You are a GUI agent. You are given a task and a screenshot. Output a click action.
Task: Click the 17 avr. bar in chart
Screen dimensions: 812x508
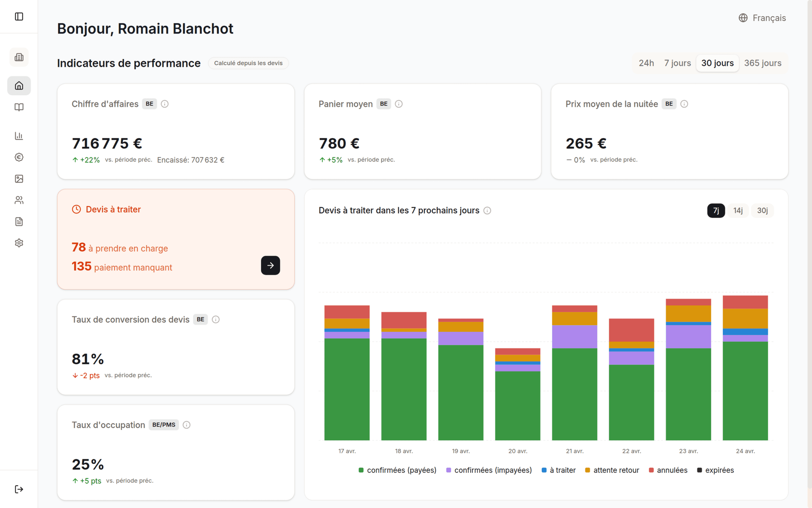(347, 373)
